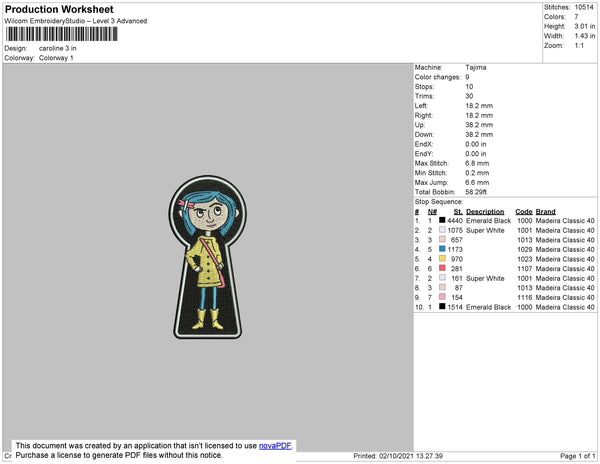
Task: Click the yellow swatch for code 1023
Action: coord(442,259)
